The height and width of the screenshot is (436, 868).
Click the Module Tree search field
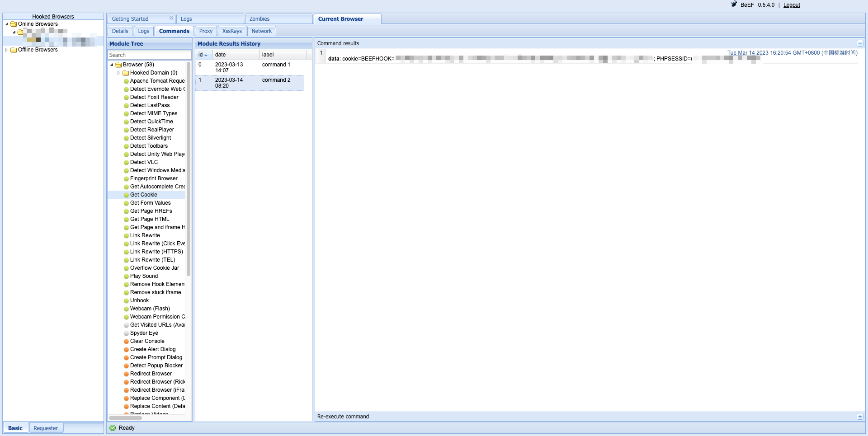click(149, 55)
